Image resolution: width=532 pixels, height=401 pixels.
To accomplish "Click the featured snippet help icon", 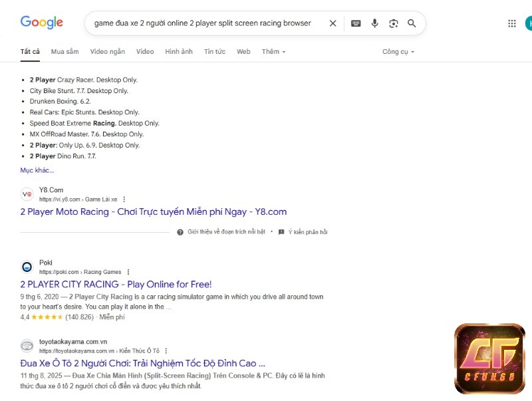I will pos(180,232).
